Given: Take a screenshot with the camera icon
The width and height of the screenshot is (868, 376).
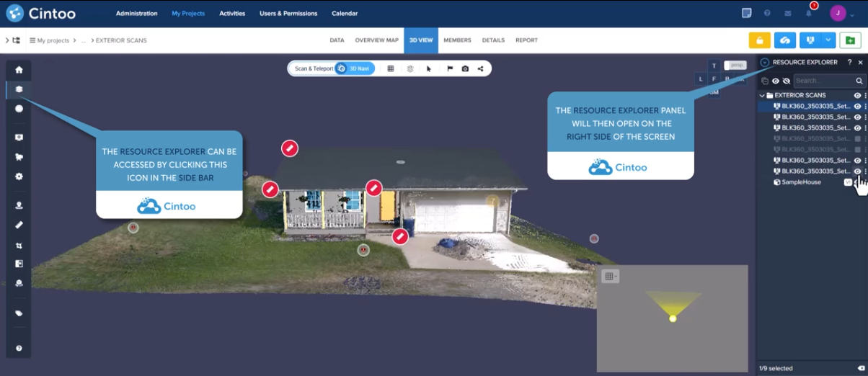Looking at the screenshot, I should pos(465,69).
